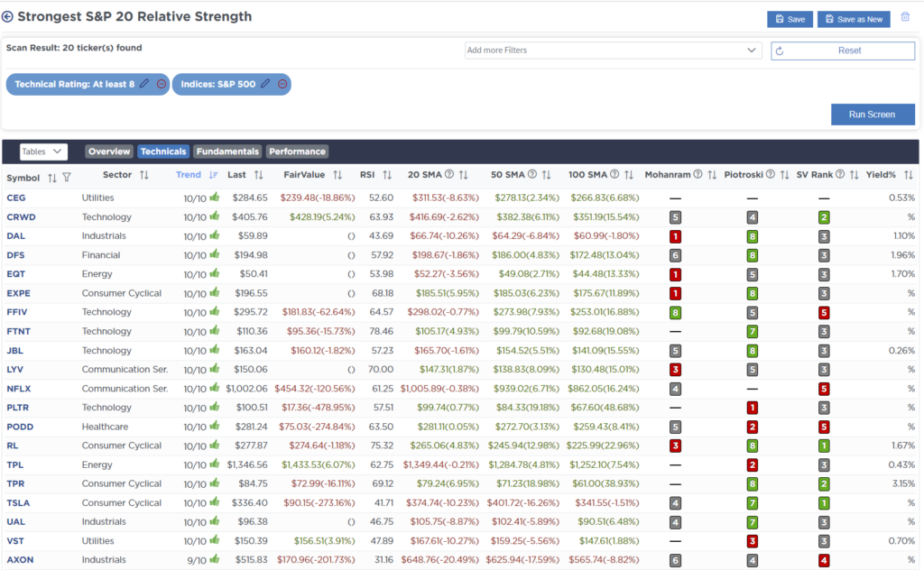This screenshot has width=924, height=570.
Task: Open the PODD ticker link
Action: [20, 427]
